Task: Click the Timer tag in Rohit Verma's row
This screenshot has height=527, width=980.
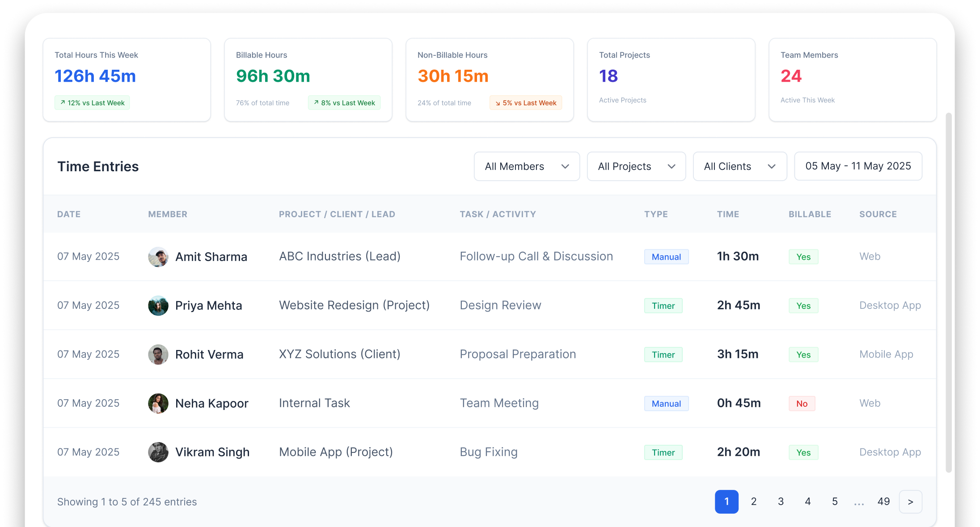Action: tap(663, 354)
